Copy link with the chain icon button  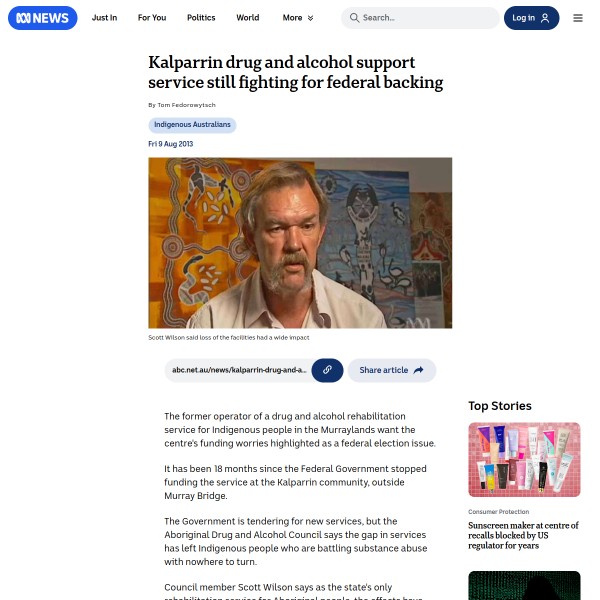[327, 370]
